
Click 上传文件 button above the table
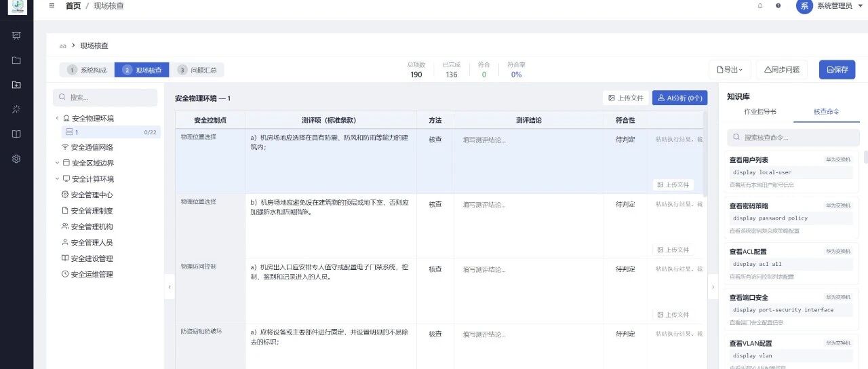pyautogui.click(x=625, y=98)
